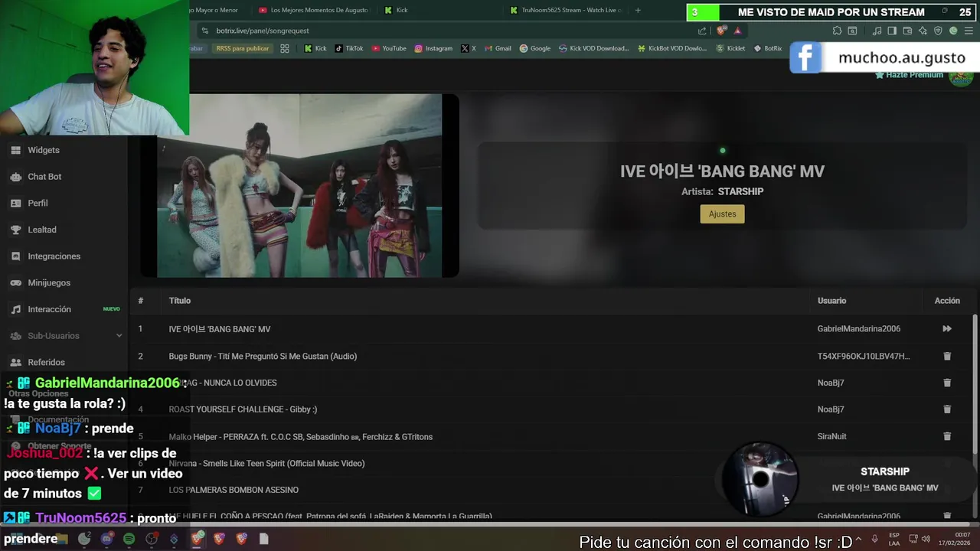Remove the ROAST YOURSELF CHALLENGE request
Image resolution: width=980 pixels, height=551 pixels.
point(947,409)
